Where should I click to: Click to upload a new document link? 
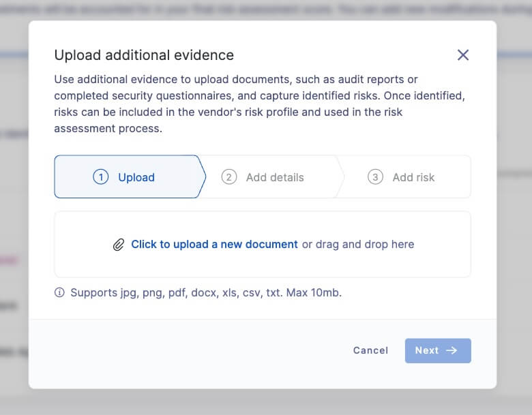214,244
